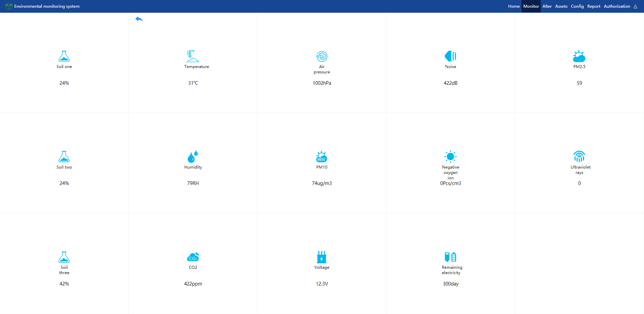Click the 422ppm CO2 value
Viewport: 644px width, 314px height.
[193, 284]
